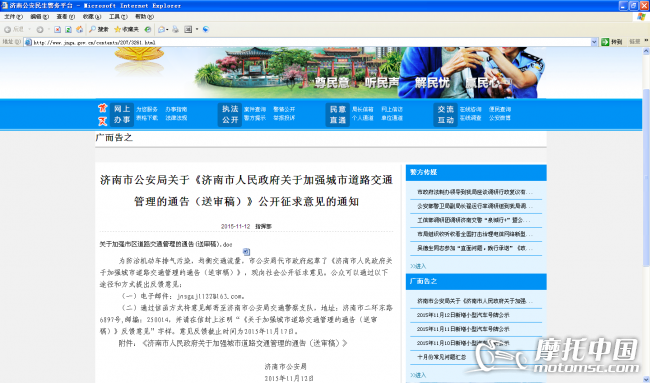Click the Edit page toolbar icon
This screenshot has width=650, height=383.
pyautogui.click(x=188, y=29)
